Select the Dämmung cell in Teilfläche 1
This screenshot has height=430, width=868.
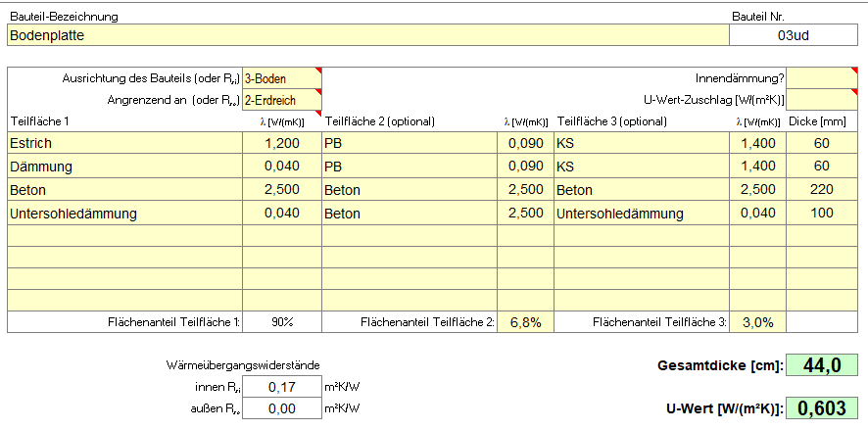124,167
